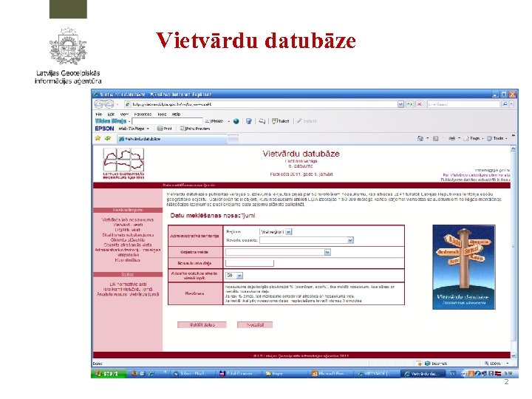Click the Latvian flag tray icon
The image size is (532, 399).
(x=498, y=374)
